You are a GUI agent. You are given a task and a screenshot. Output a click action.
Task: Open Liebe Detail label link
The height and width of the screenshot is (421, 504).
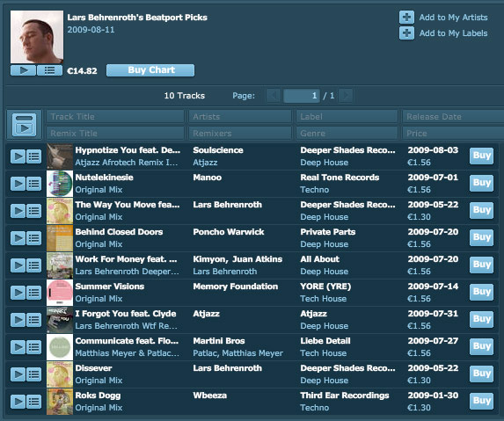pos(325,341)
